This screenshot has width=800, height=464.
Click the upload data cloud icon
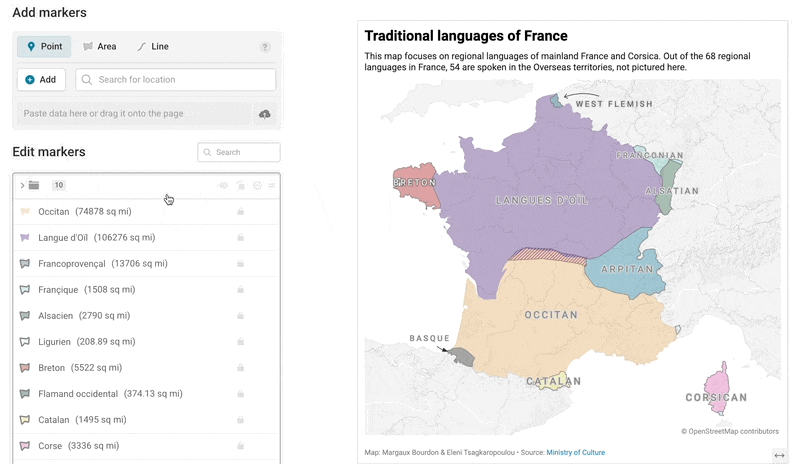pos(264,114)
